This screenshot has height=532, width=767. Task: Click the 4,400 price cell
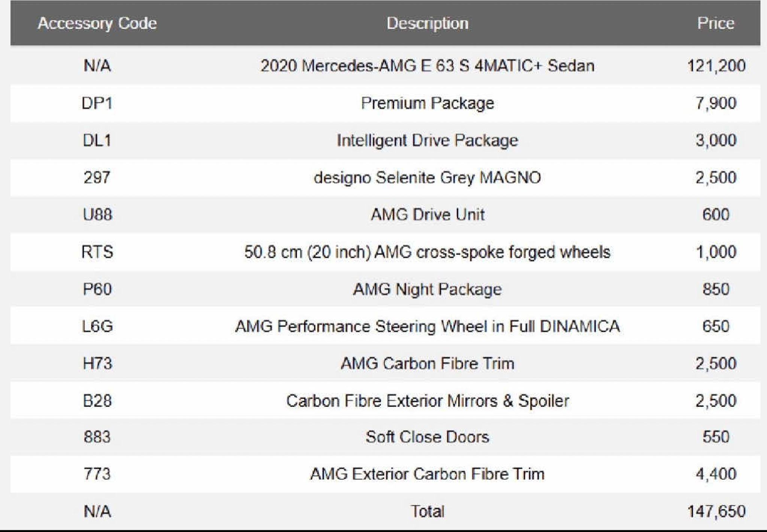pos(716,474)
